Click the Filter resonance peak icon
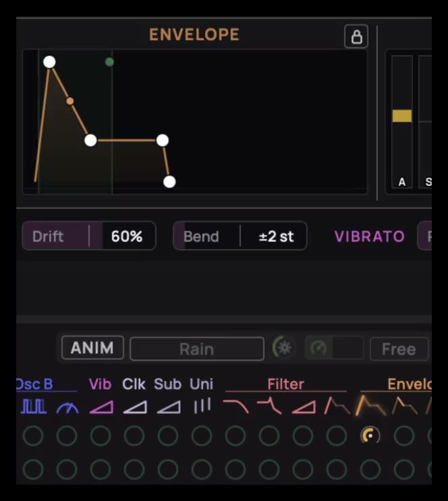The image size is (448, 501). [x=270, y=406]
